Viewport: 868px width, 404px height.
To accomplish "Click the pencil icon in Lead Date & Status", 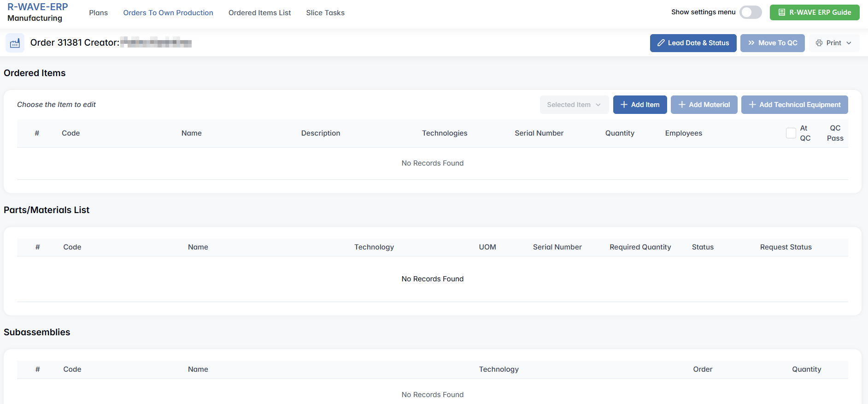I will click(661, 43).
